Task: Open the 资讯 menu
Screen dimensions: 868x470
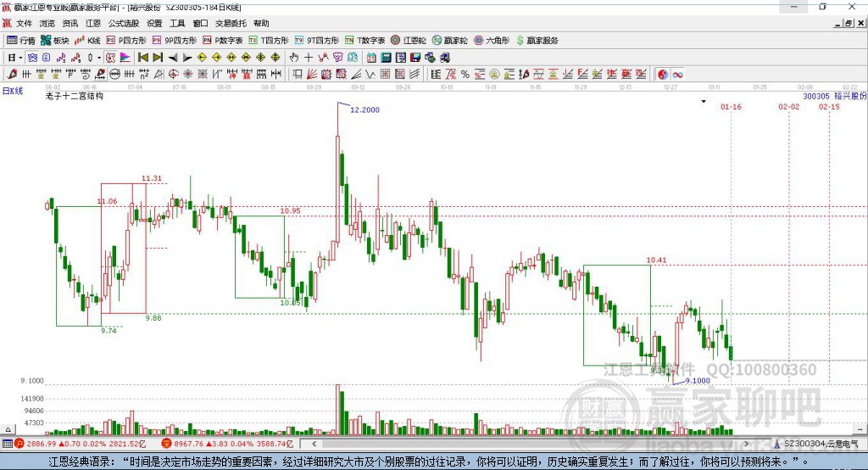Action: click(70, 23)
